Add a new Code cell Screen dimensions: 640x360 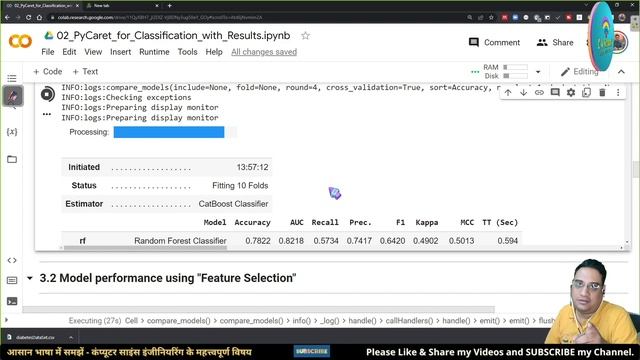pos(48,71)
